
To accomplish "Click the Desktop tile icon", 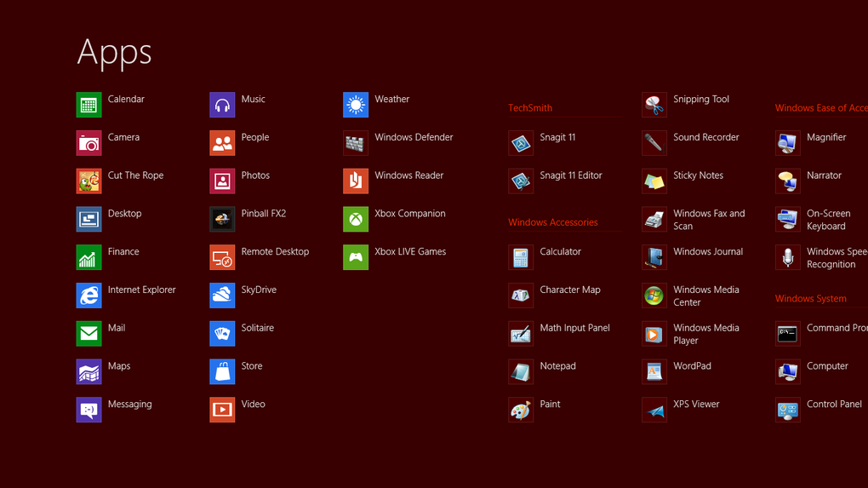I will point(89,220).
